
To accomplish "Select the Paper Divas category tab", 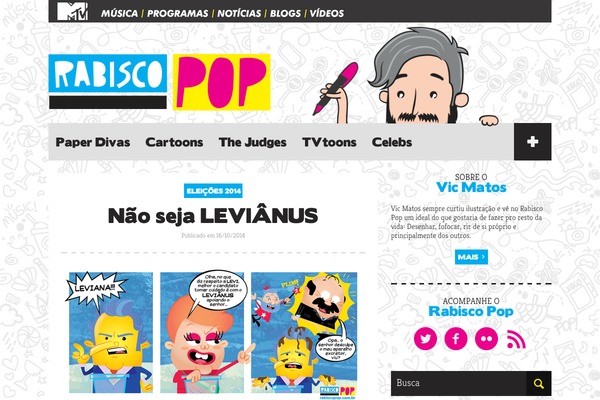I will (x=93, y=142).
